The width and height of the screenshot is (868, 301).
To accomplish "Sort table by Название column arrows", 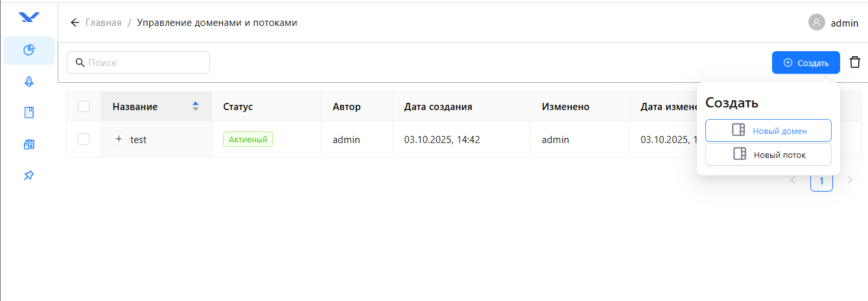I will pos(196,107).
